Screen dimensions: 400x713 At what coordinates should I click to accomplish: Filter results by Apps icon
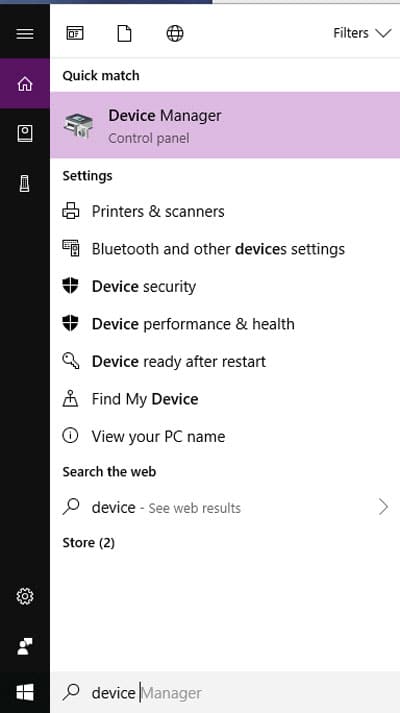75,33
